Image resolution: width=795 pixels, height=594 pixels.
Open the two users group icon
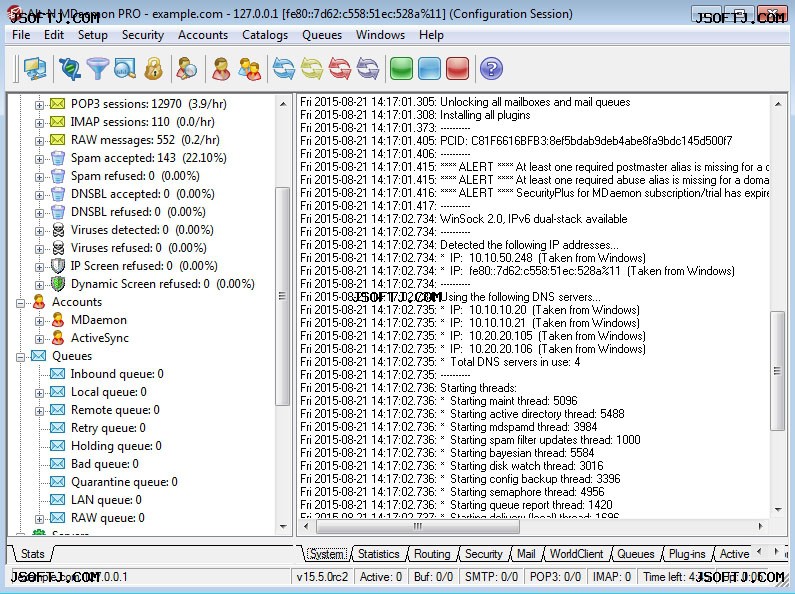pos(249,69)
